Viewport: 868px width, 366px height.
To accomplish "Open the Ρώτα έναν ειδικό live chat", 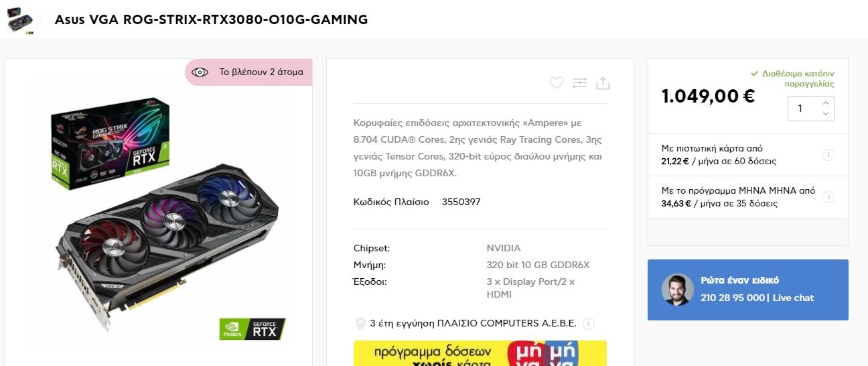I will coord(747,290).
